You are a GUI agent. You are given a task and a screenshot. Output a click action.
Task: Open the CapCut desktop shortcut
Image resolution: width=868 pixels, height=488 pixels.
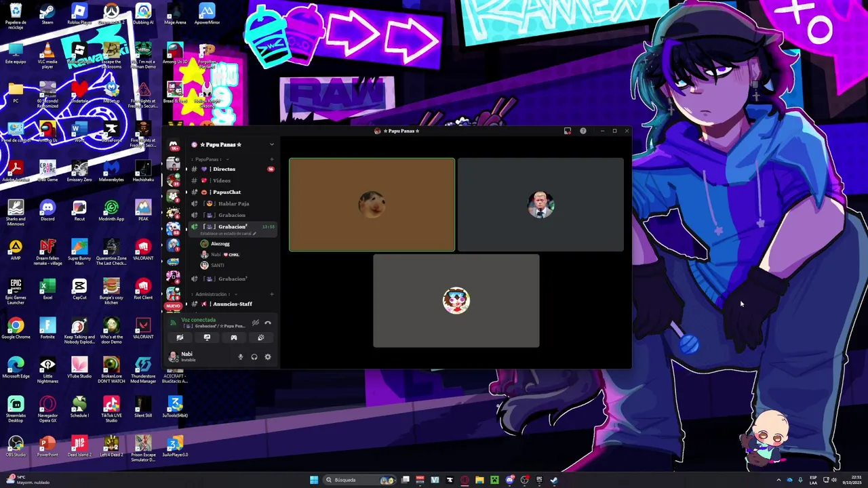pyautogui.click(x=79, y=289)
